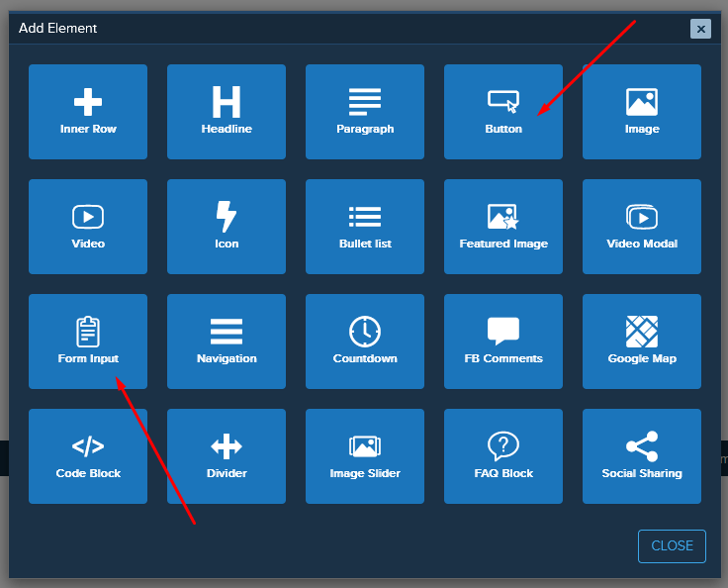This screenshot has height=588, width=728.
Task: Choose the FAQ Block element
Action: [503, 456]
